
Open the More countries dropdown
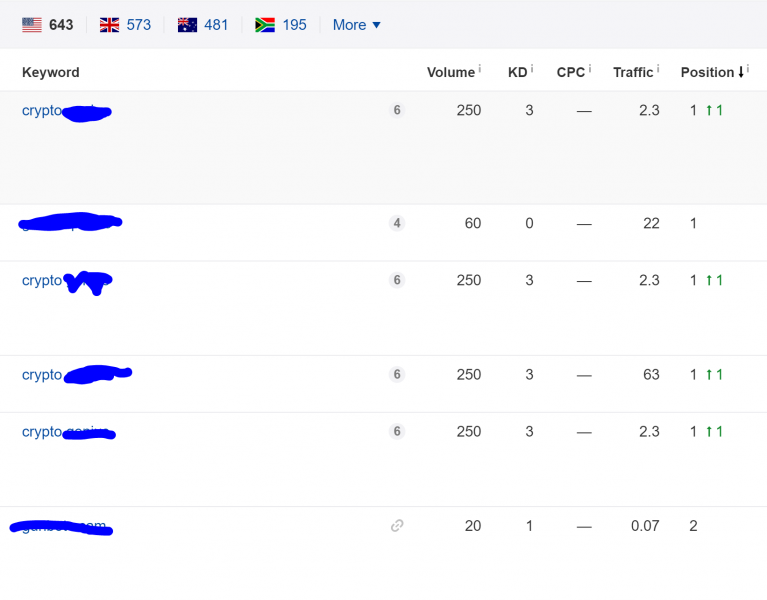click(357, 24)
